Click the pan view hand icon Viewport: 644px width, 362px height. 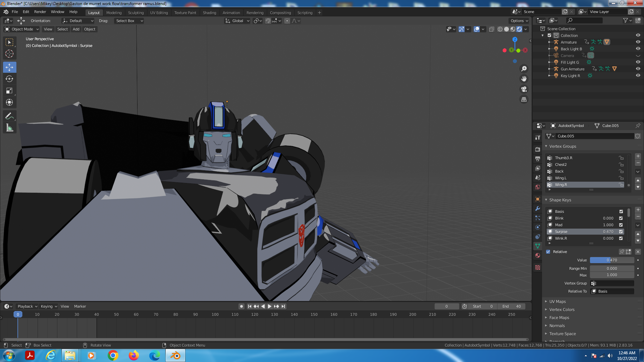524,79
